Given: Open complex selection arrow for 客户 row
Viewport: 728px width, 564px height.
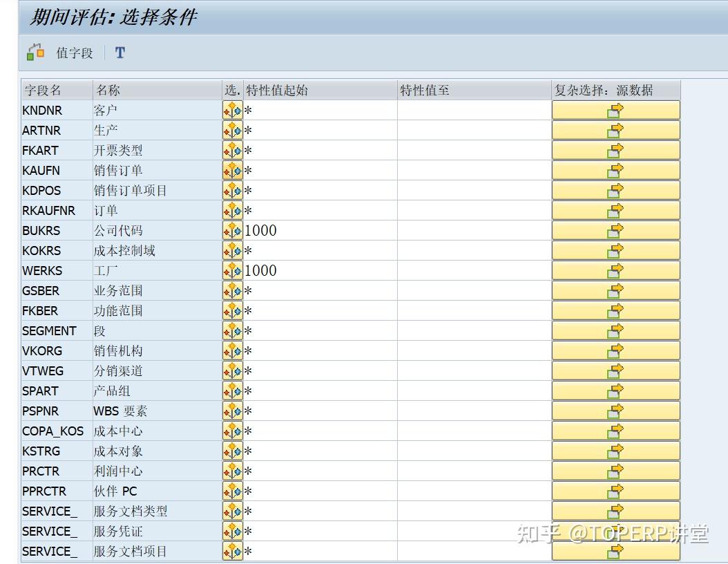Looking at the screenshot, I should coord(615,109).
